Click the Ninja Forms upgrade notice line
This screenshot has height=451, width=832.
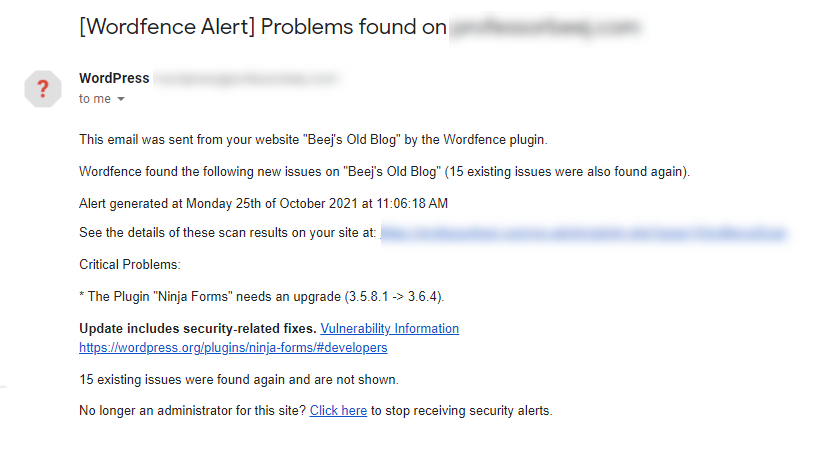pyautogui.click(x=261, y=297)
